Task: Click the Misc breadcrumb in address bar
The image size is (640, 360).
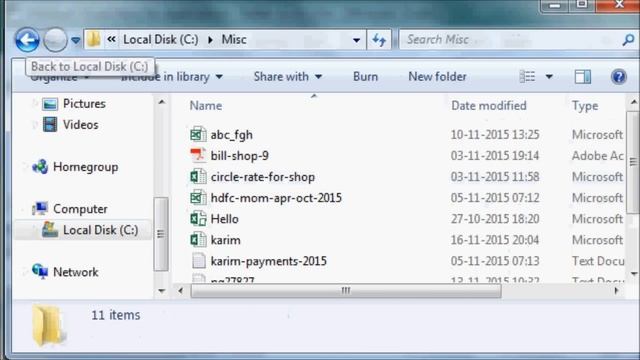Action: point(234,40)
